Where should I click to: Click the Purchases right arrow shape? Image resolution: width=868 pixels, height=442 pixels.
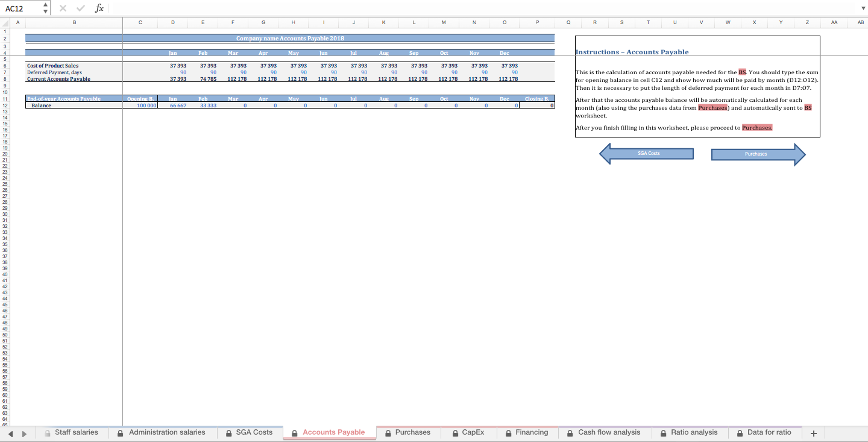tap(758, 154)
